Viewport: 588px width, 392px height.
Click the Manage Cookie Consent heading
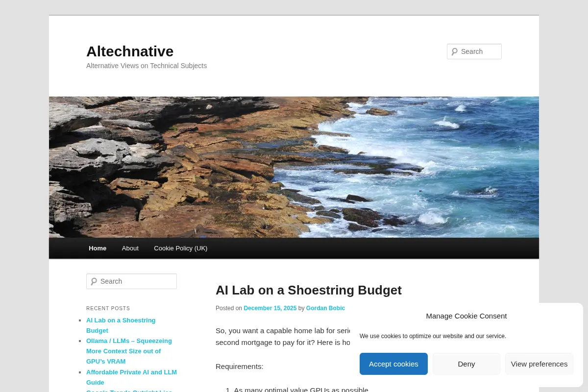466,316
